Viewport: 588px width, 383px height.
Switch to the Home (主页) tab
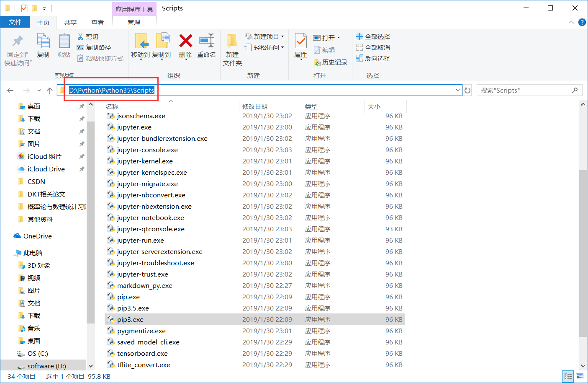pyautogui.click(x=43, y=23)
